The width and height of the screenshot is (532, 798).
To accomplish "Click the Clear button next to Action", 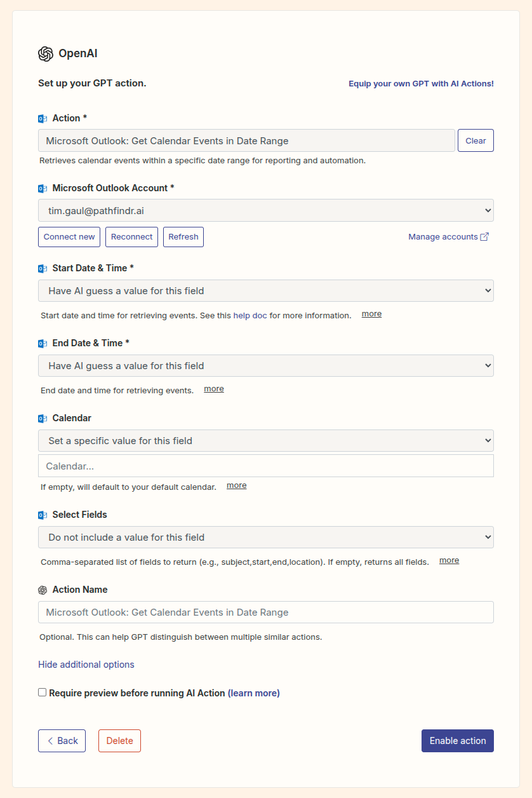I will [x=475, y=140].
